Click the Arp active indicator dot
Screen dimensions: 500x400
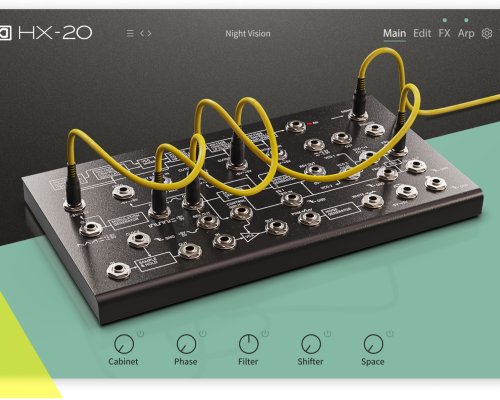coord(466,20)
